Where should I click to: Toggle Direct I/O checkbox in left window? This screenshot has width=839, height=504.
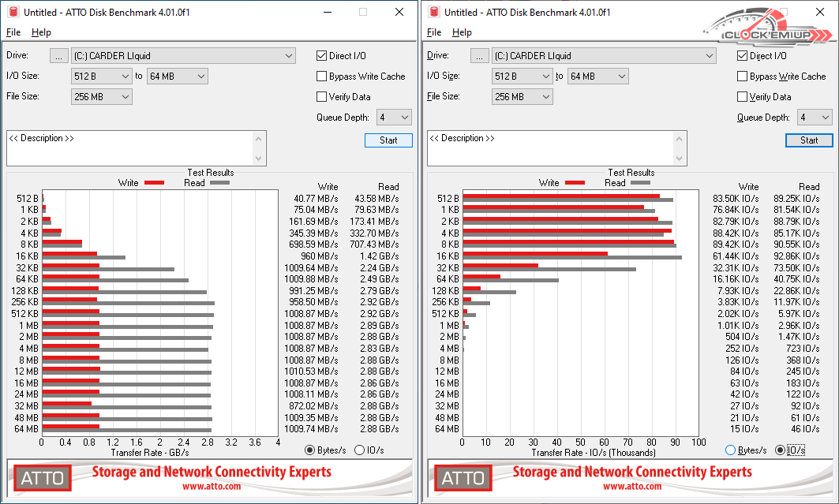(x=322, y=56)
